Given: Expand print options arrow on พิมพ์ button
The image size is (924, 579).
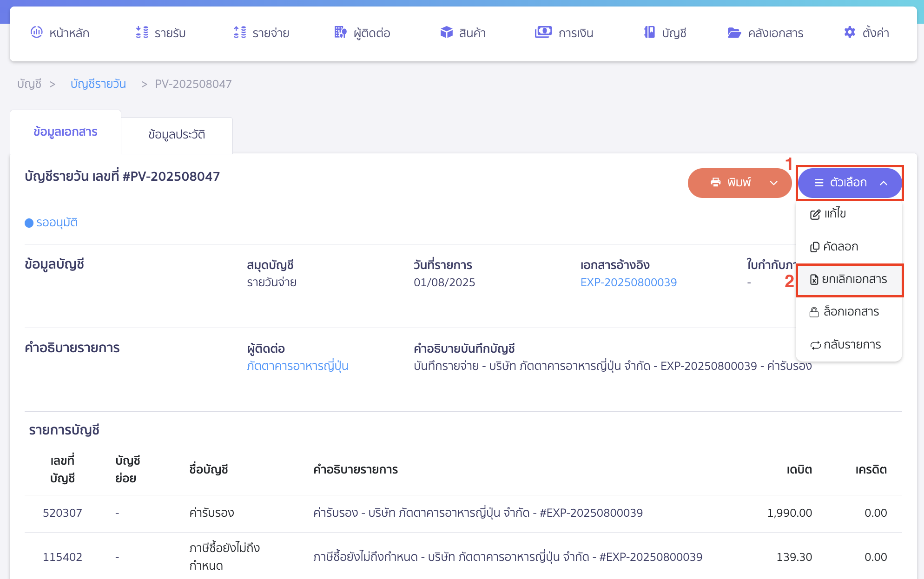Looking at the screenshot, I should pyautogui.click(x=774, y=183).
